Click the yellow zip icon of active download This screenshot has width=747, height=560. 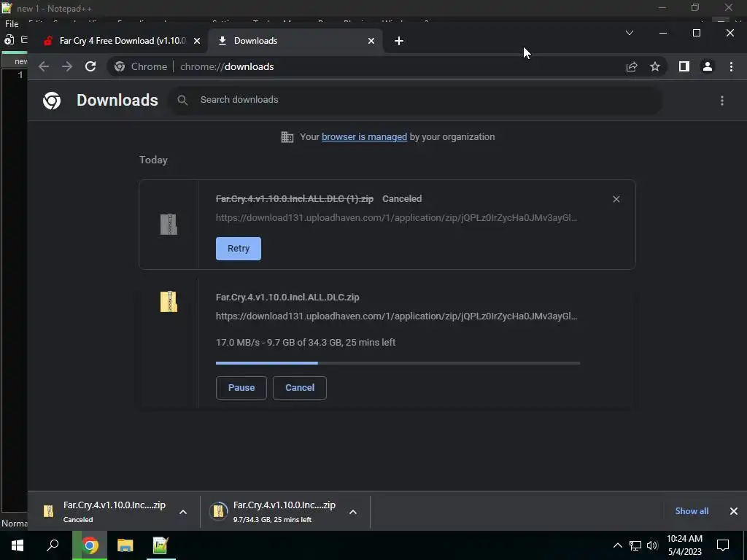click(169, 301)
